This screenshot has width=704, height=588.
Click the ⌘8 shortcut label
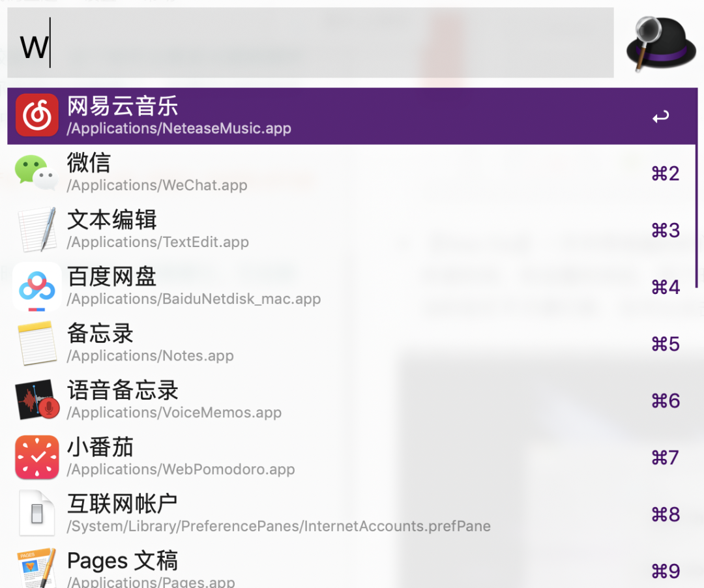(666, 514)
